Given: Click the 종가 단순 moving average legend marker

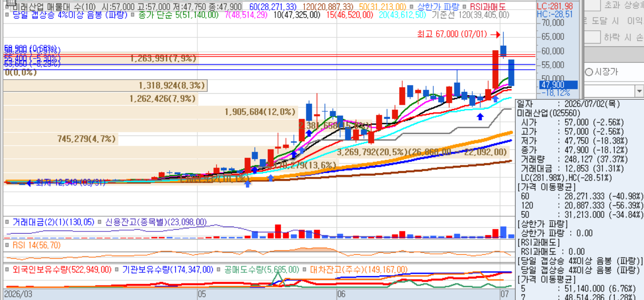Looking at the screenshot, I should (x=133, y=15).
